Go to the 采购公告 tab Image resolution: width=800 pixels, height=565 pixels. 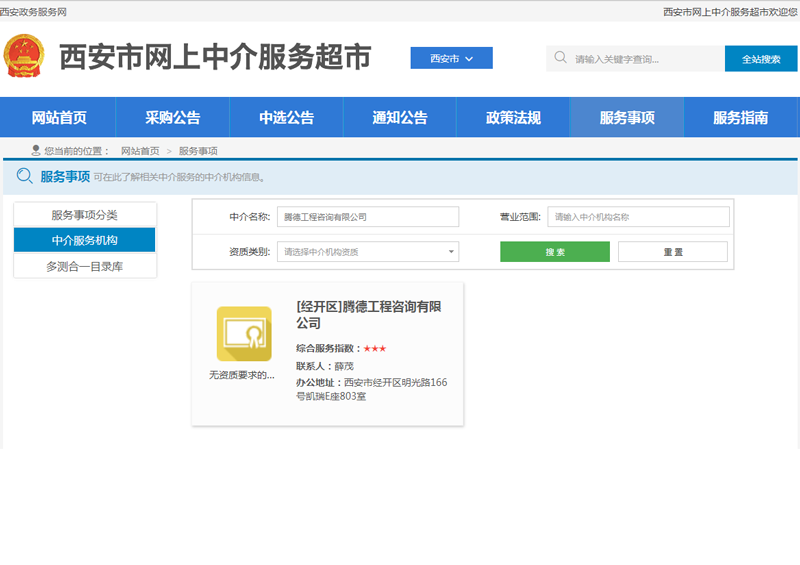(x=173, y=118)
